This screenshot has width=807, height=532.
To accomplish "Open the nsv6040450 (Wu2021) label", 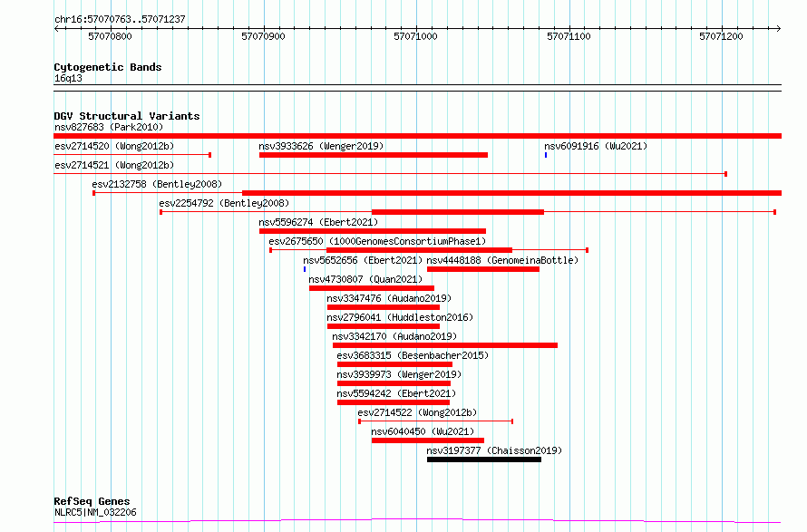I will point(423,431).
